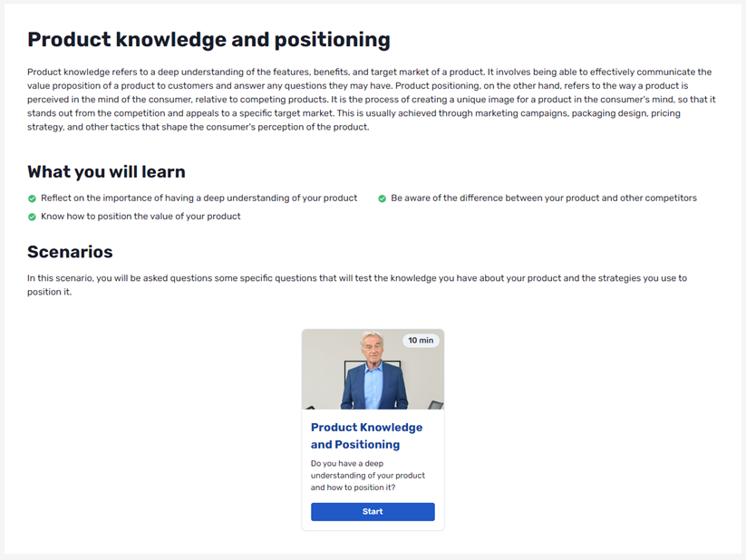
Task: Click the Product knowledge and positioning page heading
Action: (x=208, y=40)
